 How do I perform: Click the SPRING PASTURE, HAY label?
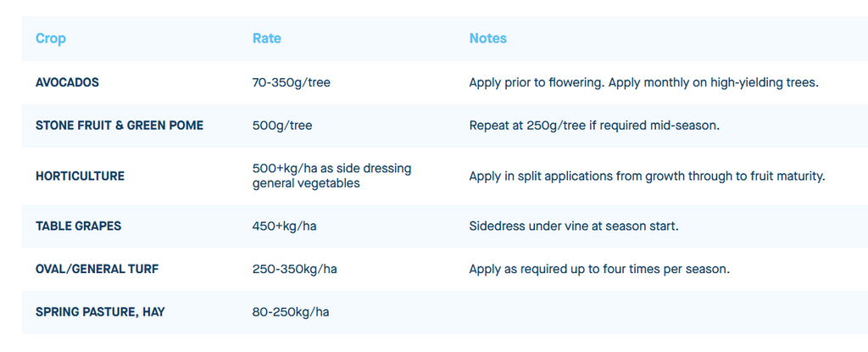point(100,311)
